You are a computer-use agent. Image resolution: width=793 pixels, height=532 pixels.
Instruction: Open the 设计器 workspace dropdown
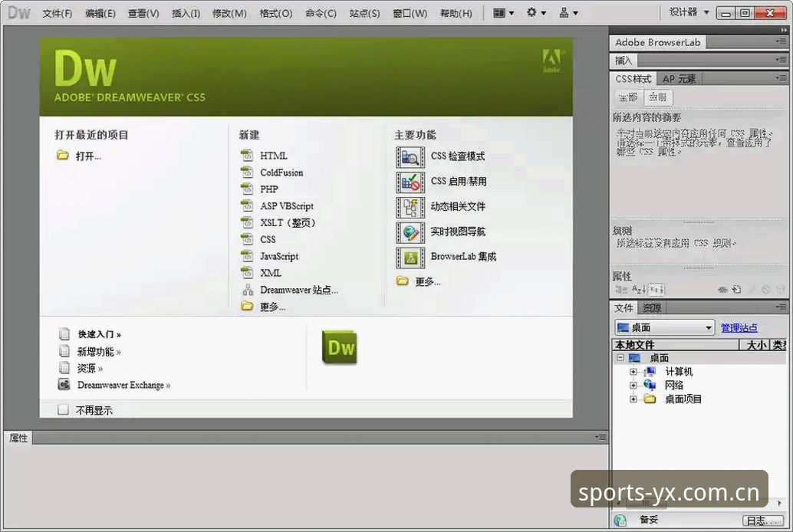tap(688, 12)
